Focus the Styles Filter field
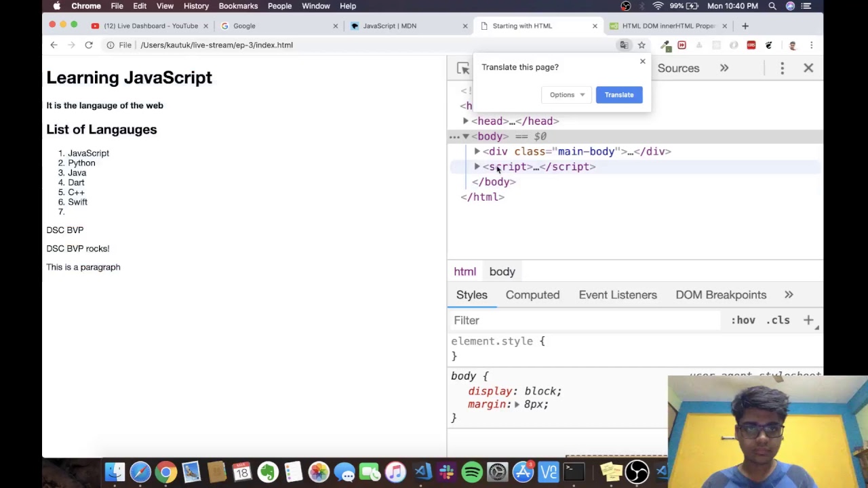Image resolution: width=868 pixels, height=488 pixels. (587, 320)
